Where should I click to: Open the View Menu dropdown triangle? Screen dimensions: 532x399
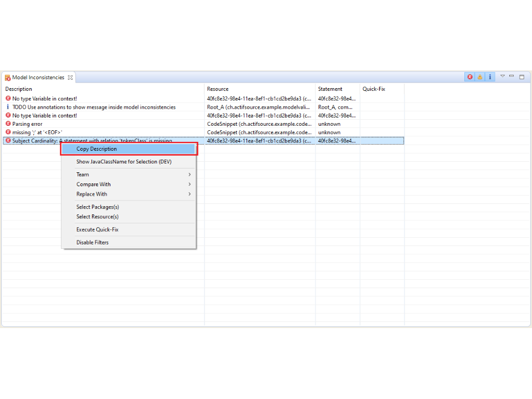tap(503, 76)
